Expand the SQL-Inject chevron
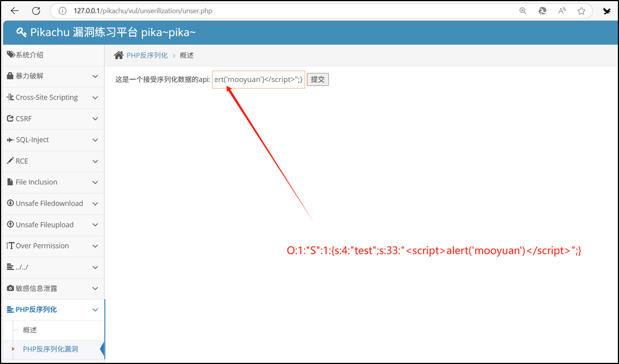 [95, 140]
